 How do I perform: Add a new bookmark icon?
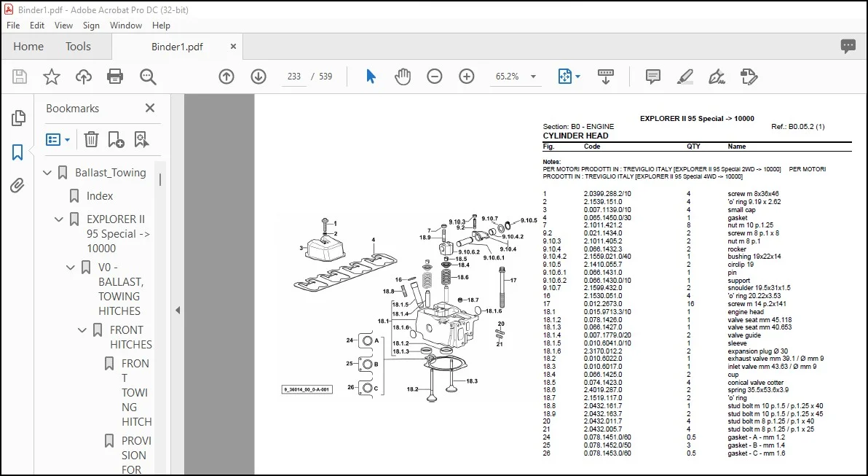[x=117, y=139]
